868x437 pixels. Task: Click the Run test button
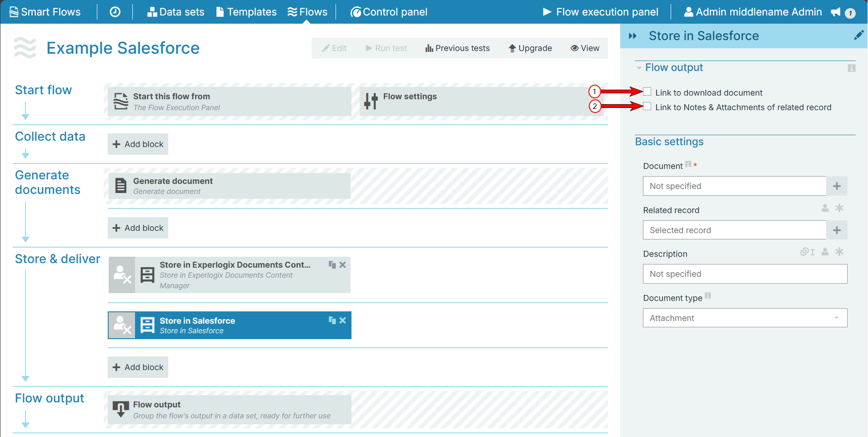tap(386, 48)
